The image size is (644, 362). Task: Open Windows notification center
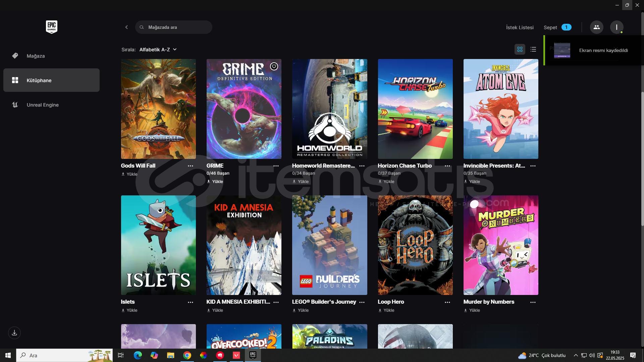coord(633,355)
